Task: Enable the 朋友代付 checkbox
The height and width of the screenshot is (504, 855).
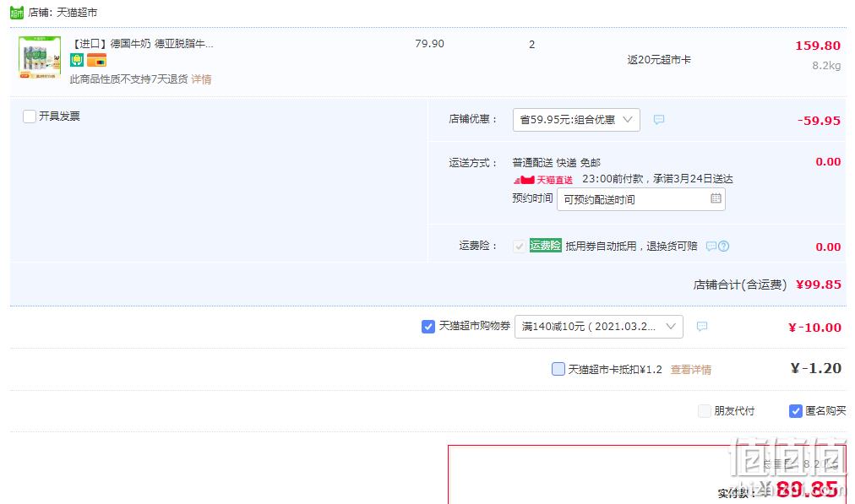Action: click(705, 411)
